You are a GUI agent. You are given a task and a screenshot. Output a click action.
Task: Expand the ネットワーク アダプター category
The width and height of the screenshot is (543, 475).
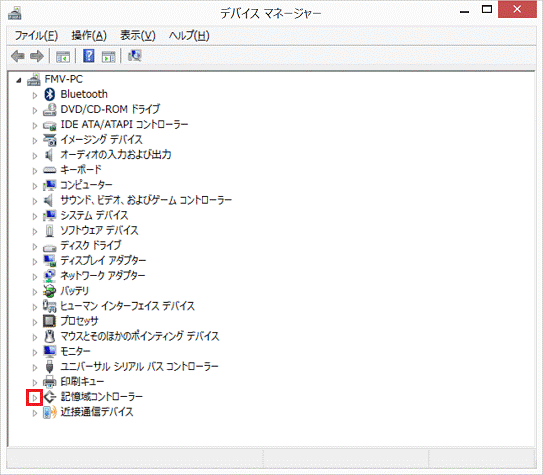(x=35, y=277)
